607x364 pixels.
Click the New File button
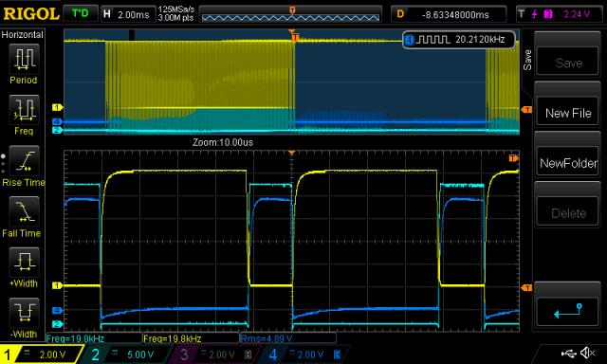tap(567, 114)
